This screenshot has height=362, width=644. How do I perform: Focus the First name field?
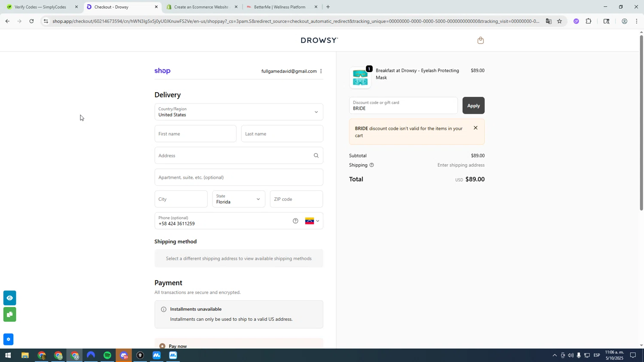(x=195, y=134)
